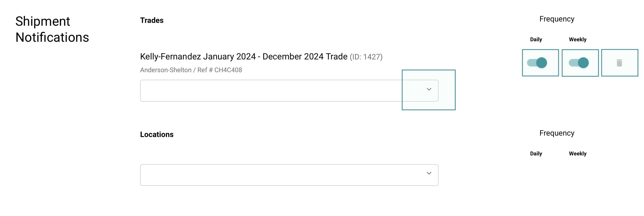
Task: Delete the Kelly-Fernandez trade notification
Action: [x=619, y=63]
